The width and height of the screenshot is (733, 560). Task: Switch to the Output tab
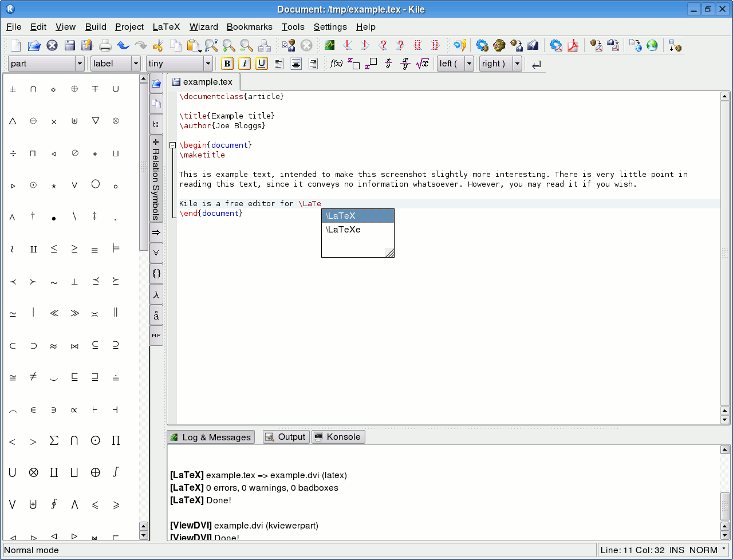tap(286, 437)
